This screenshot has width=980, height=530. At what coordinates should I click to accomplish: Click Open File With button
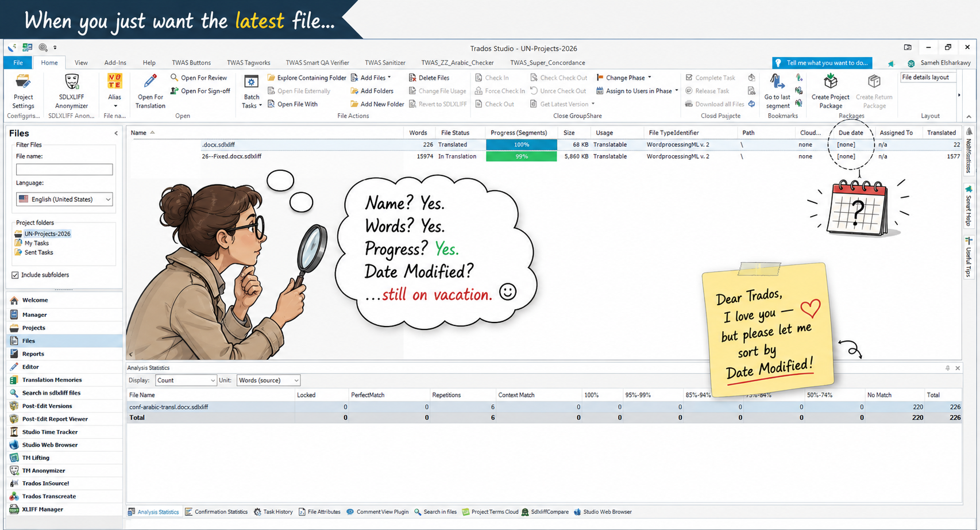pyautogui.click(x=292, y=104)
